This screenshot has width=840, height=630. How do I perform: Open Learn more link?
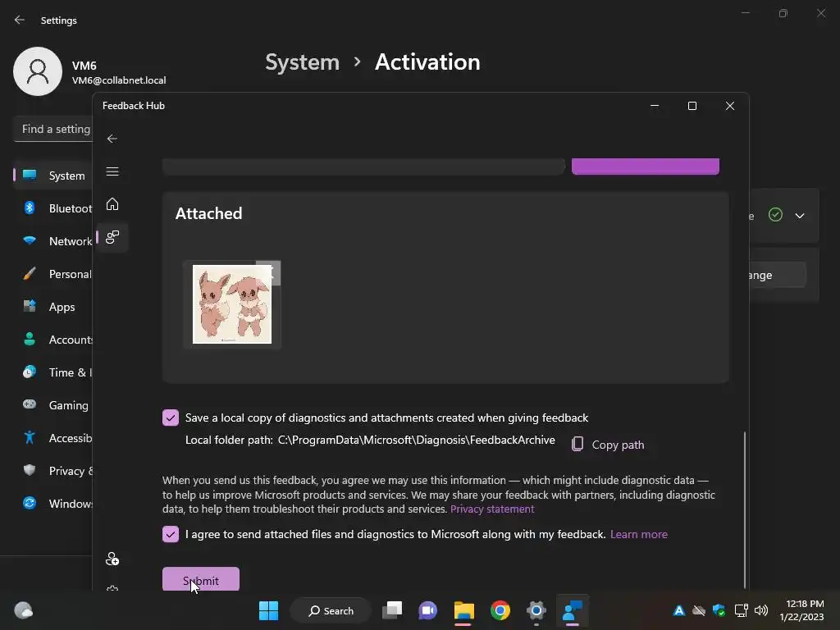click(638, 534)
